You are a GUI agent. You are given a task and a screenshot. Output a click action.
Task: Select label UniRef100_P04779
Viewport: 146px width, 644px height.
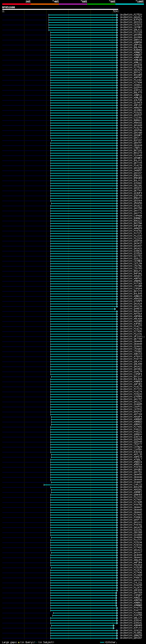131,359
